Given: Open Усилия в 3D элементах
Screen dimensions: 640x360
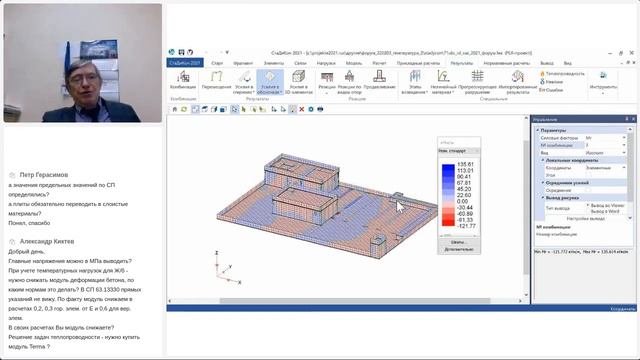Looking at the screenshot, I should coord(299,82).
